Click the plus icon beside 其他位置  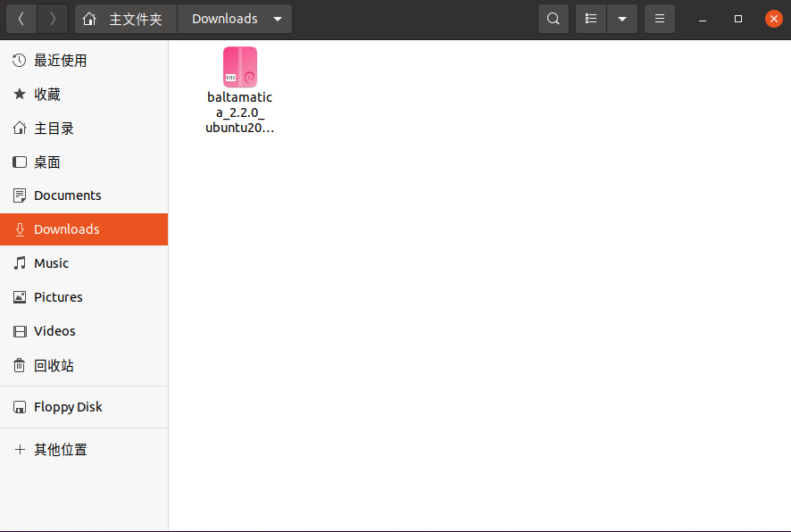[x=20, y=449]
